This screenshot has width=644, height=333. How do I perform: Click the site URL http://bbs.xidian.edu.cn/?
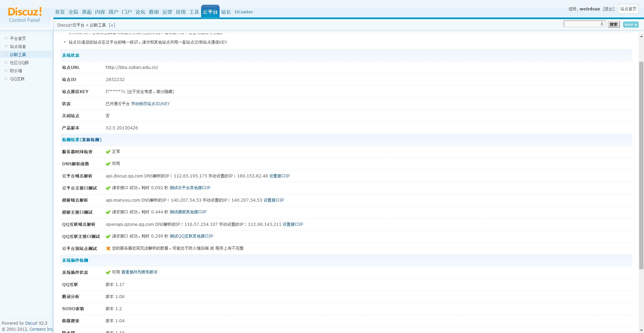click(x=132, y=68)
